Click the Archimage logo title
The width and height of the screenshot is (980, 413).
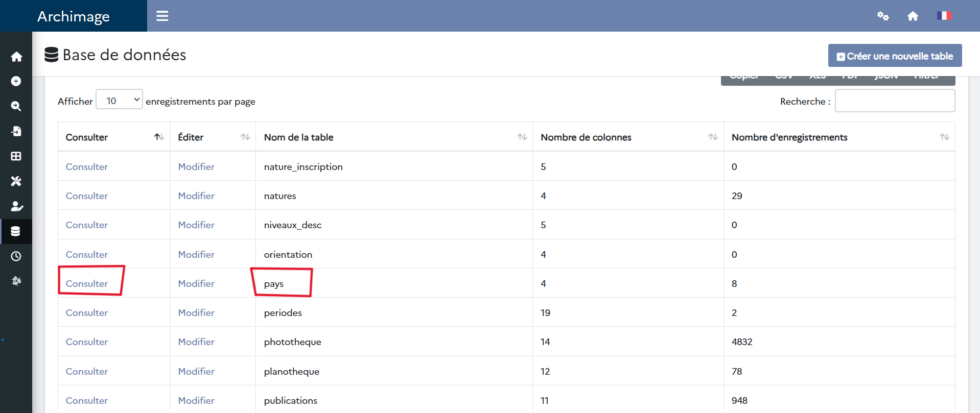coord(74,16)
